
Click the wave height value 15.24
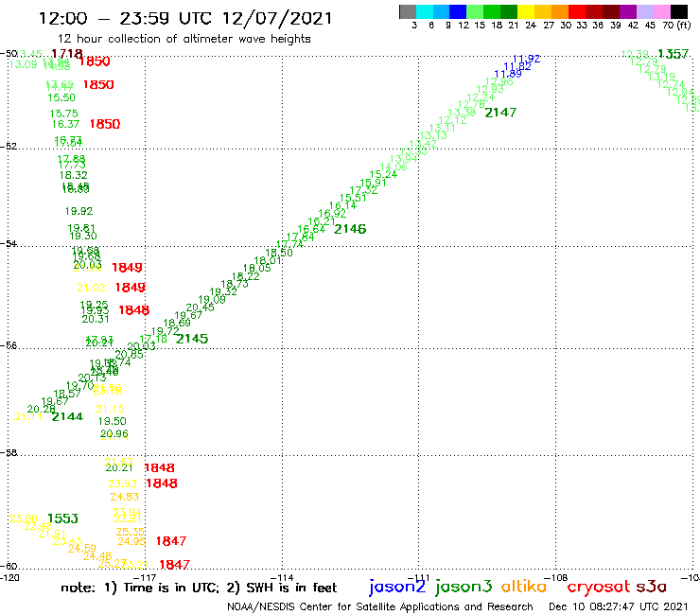tap(383, 174)
